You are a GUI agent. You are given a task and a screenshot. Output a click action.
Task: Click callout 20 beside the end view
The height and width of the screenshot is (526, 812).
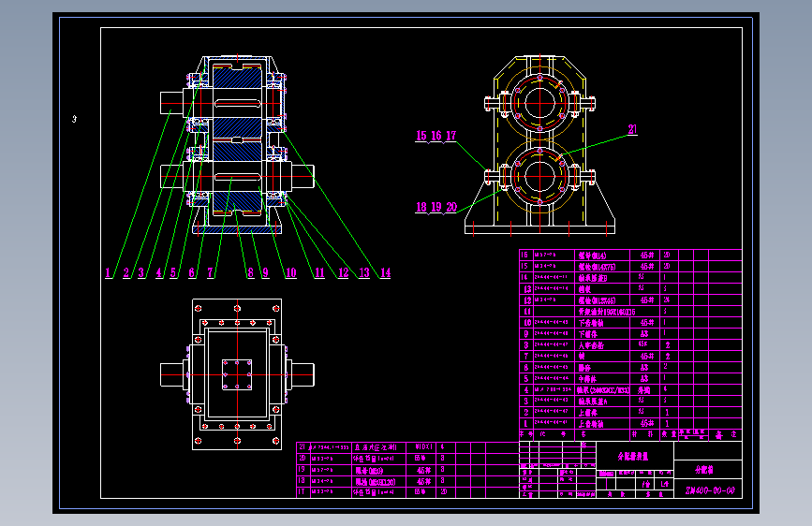pos(451,207)
